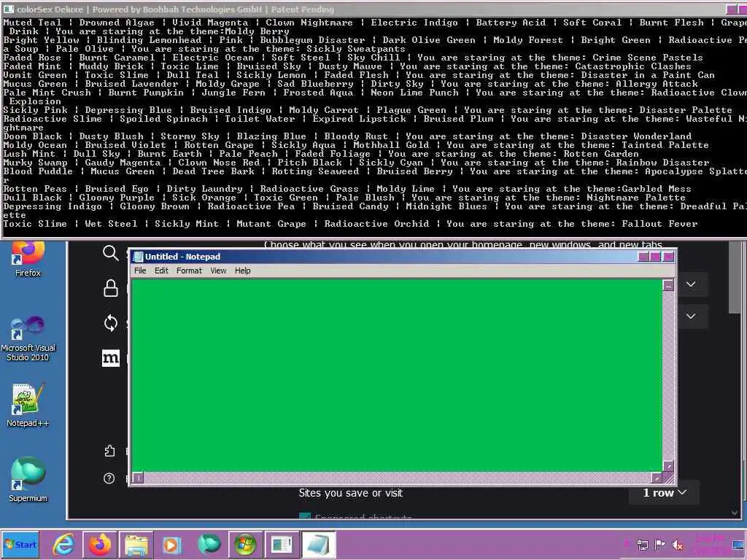Switch to Supermium in the taskbar
The width and height of the screenshot is (747, 560).
pyautogui.click(x=209, y=544)
